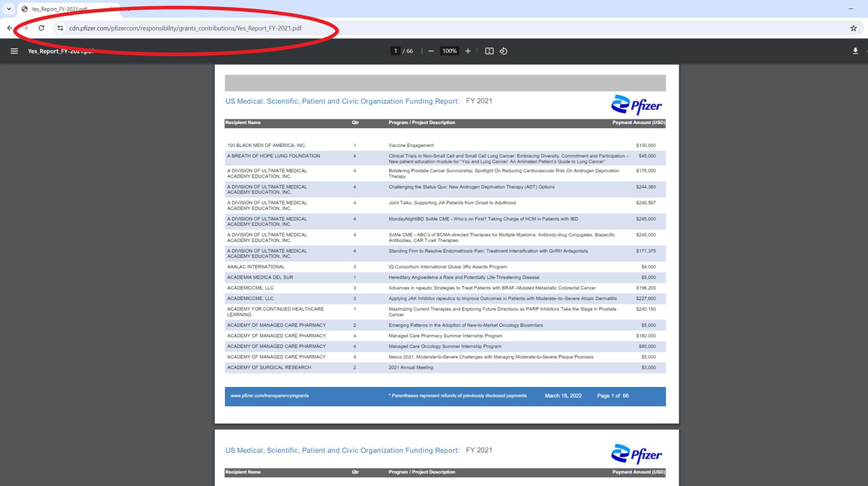
Task: Click the browser forward arrow
Action: pyautogui.click(x=25, y=28)
